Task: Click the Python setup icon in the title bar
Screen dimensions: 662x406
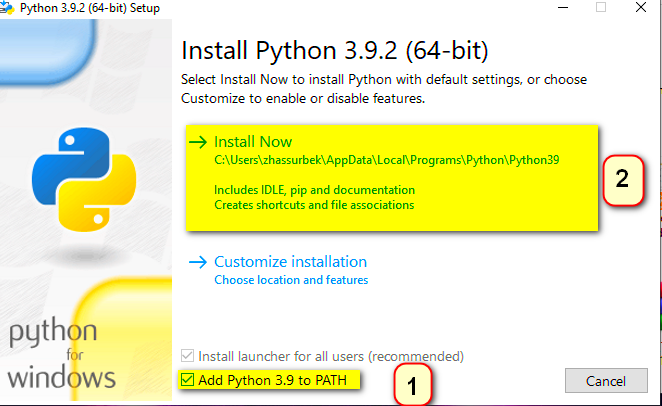Action: (7, 8)
